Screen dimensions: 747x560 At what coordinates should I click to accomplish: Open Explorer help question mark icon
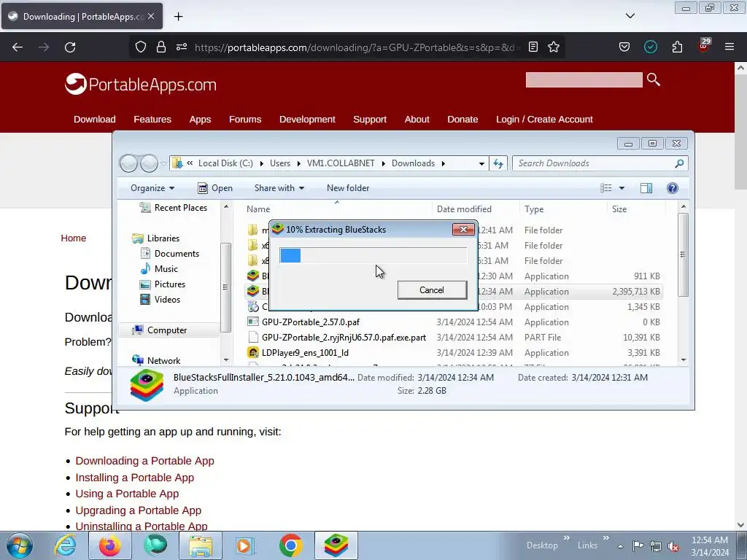(672, 188)
